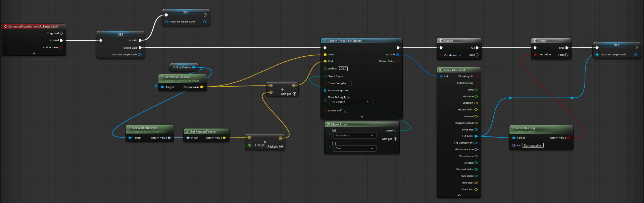
Task: Click the Distance output pin
Action: (476, 96)
